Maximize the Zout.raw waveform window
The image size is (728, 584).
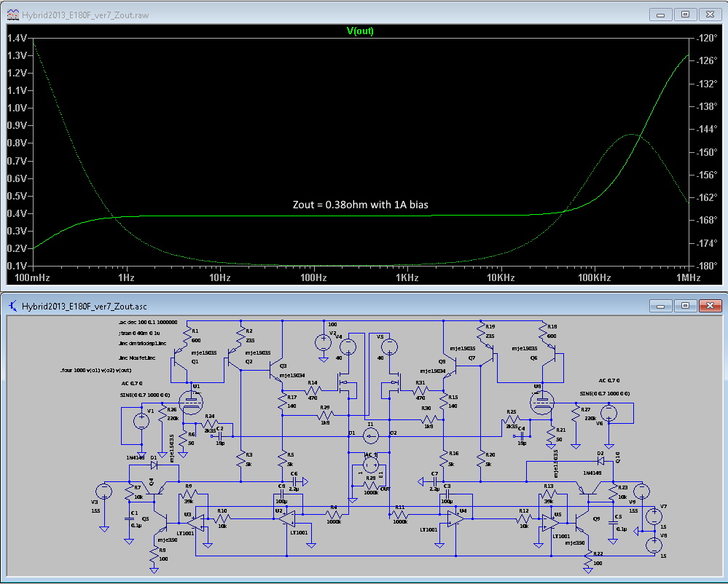685,14
